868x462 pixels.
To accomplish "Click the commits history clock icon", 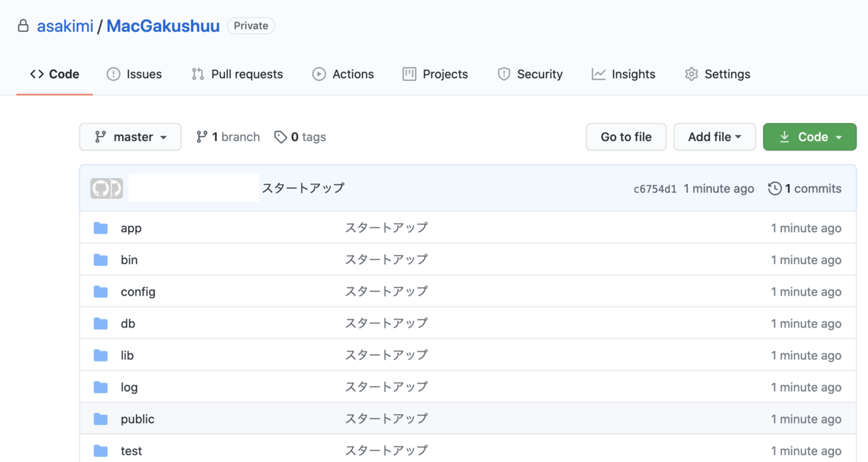I will point(775,189).
